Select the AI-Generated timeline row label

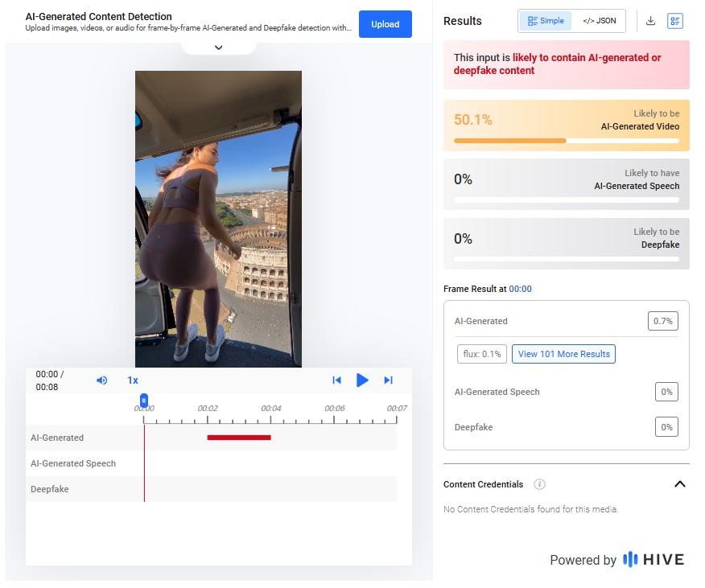click(x=57, y=438)
